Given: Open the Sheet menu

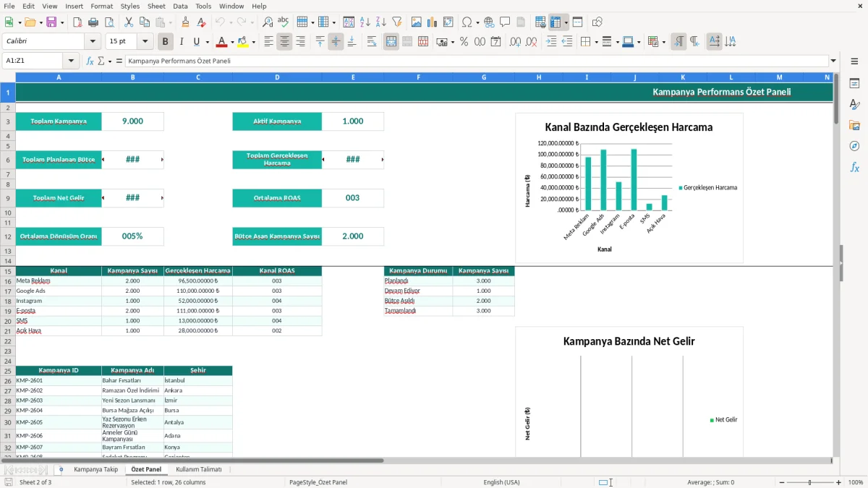Looking at the screenshot, I should [x=156, y=6].
